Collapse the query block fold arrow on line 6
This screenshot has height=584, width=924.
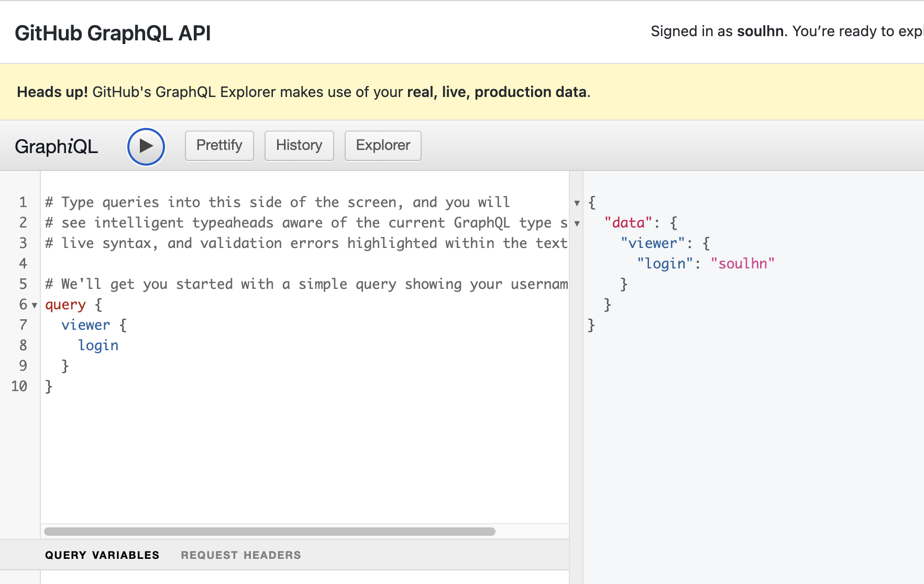(x=35, y=305)
